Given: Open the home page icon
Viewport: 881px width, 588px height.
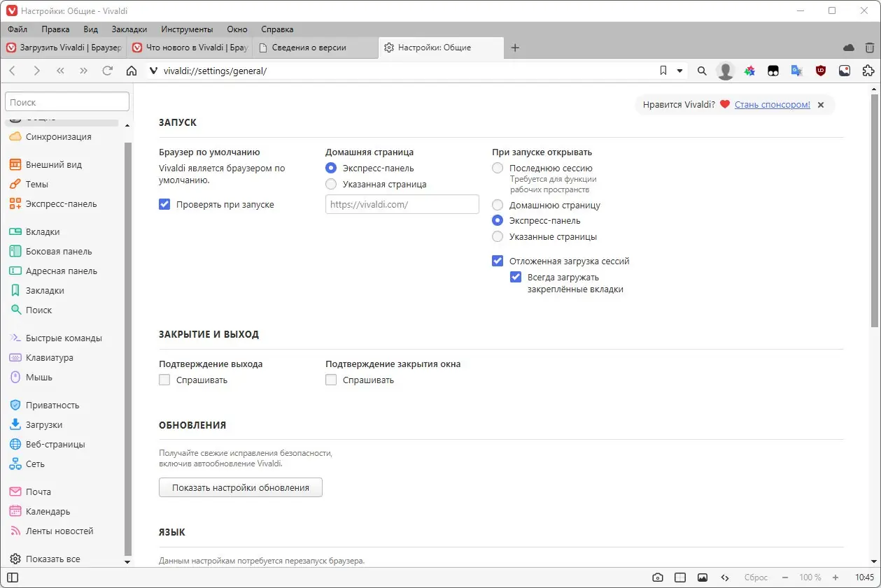Looking at the screenshot, I should 131,71.
